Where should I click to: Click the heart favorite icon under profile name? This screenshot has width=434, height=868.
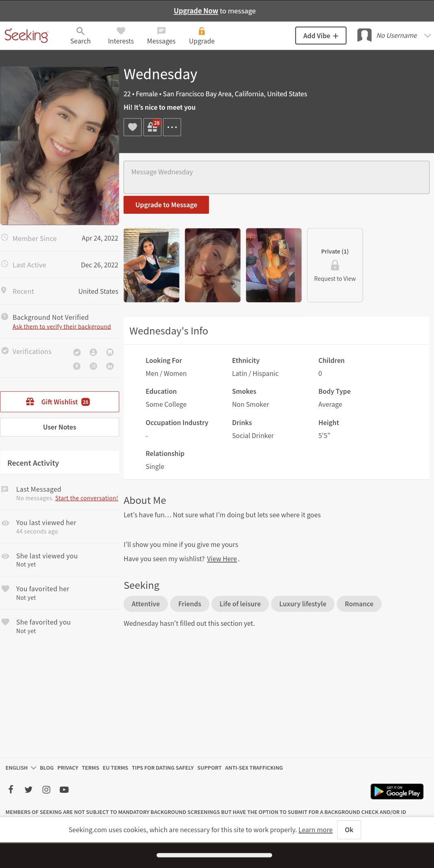133,127
